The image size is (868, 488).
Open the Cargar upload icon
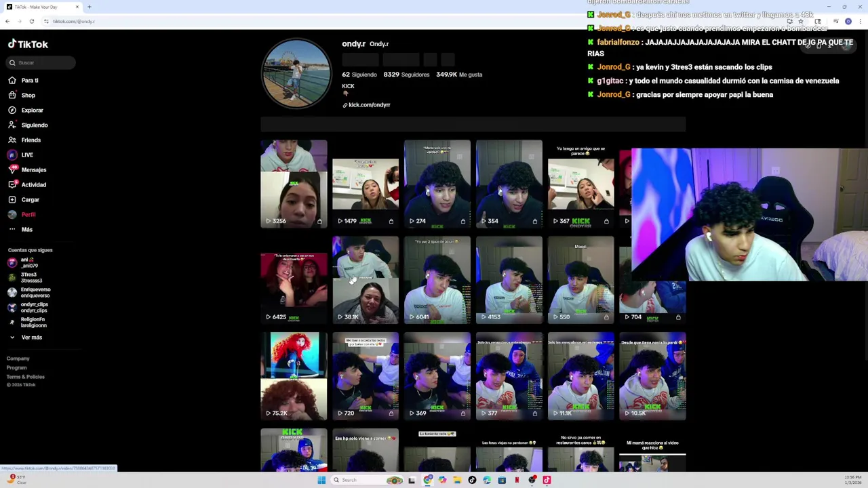(12, 199)
